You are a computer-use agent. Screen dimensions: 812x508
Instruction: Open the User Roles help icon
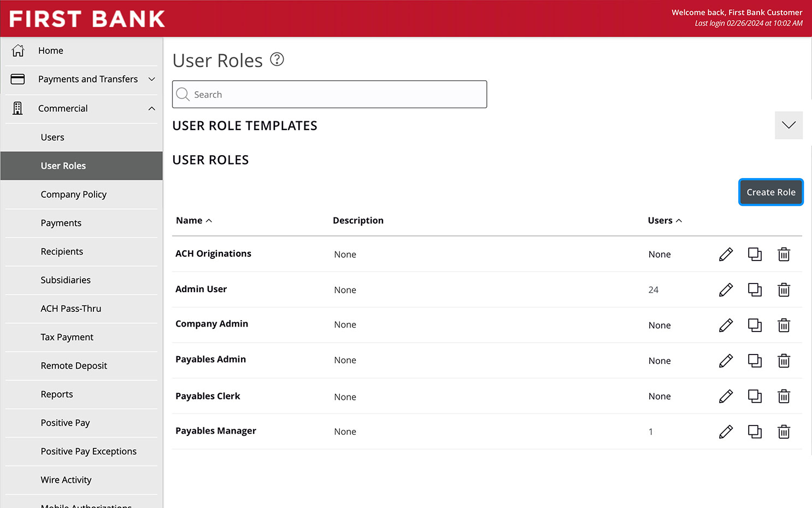(277, 59)
